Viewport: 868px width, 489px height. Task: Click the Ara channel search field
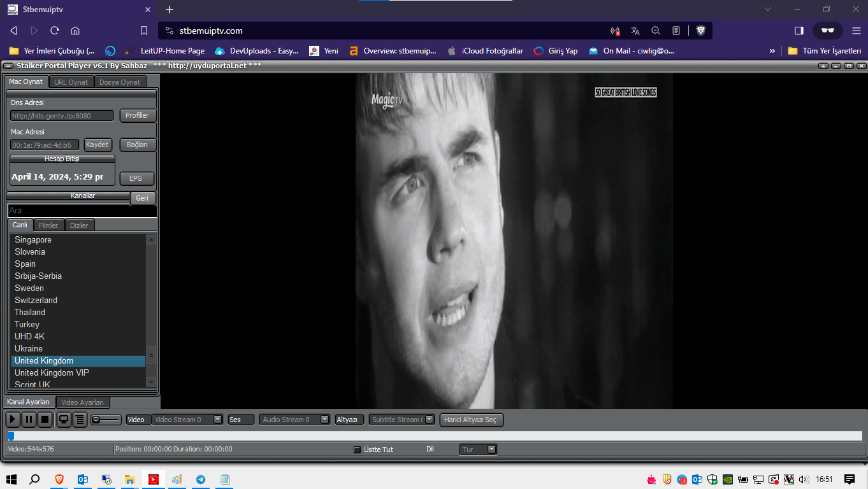[82, 210]
